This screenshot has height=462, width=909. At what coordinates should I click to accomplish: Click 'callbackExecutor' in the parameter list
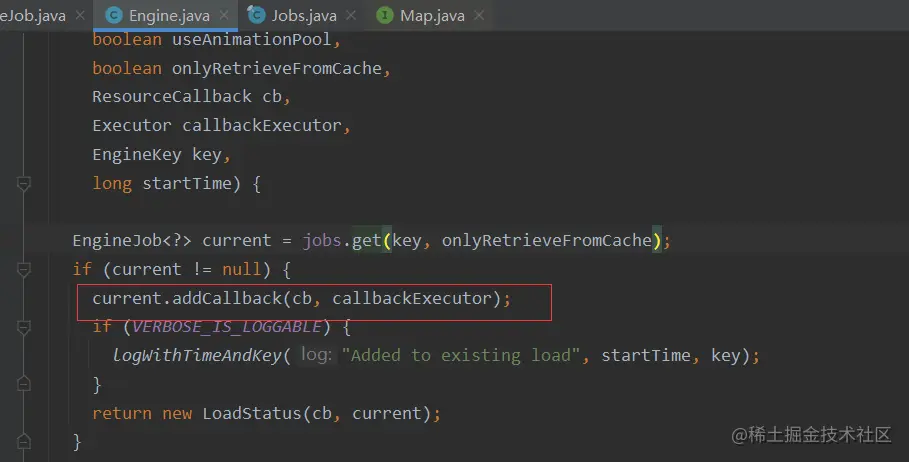[262, 125]
